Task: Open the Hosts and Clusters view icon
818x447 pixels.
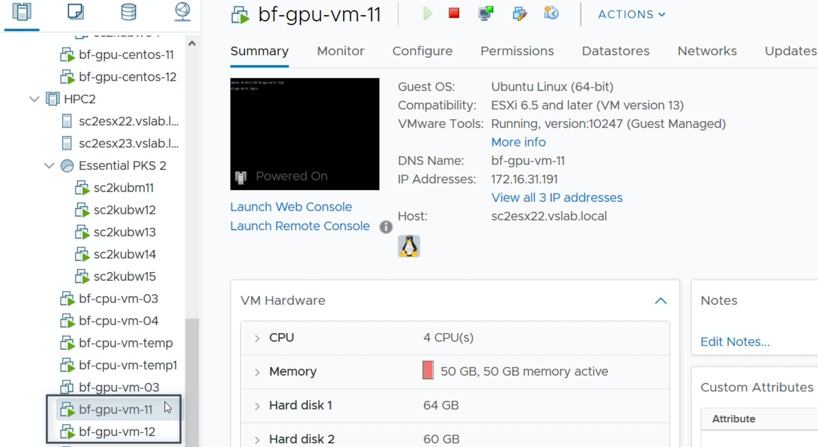Action: point(21,13)
